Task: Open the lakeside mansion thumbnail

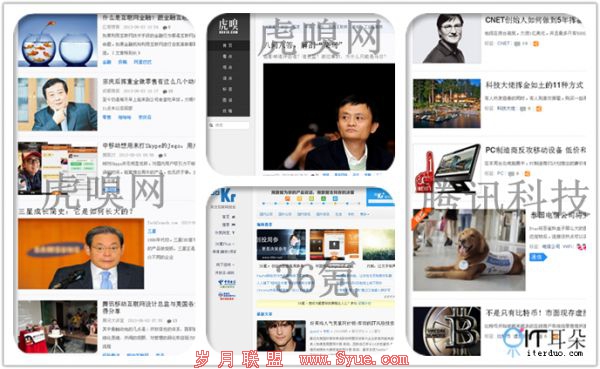Action: pos(447,103)
